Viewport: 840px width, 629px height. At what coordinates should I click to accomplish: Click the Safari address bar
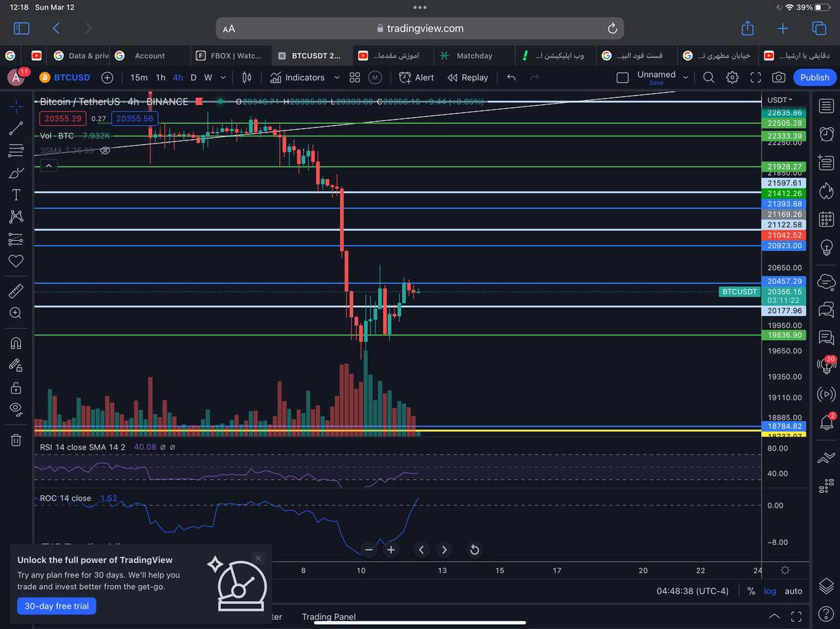(419, 29)
